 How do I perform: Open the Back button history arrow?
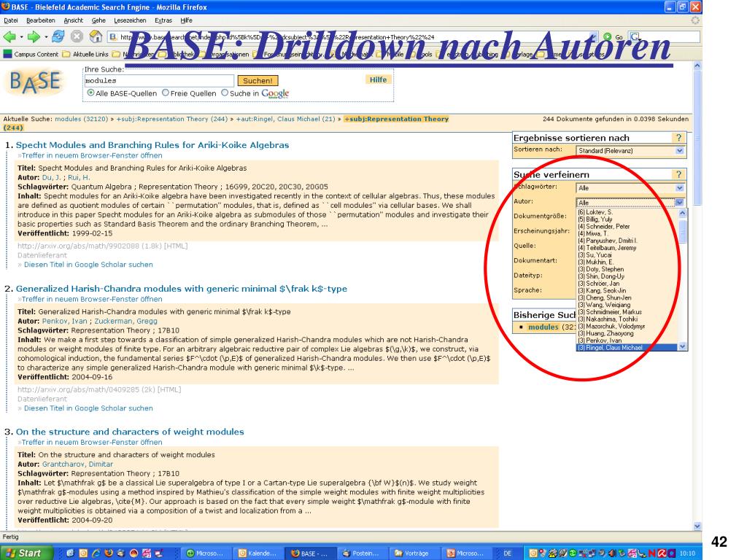pyautogui.click(x=21, y=37)
